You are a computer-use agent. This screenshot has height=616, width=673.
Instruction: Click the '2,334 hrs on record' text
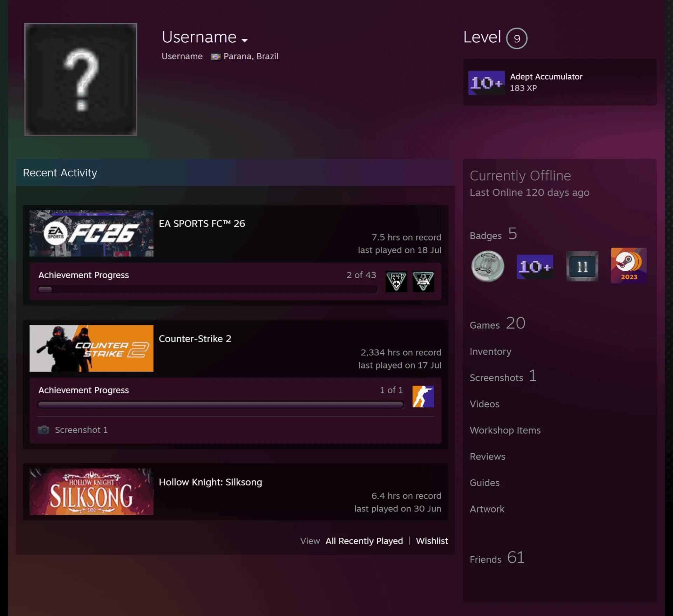pyautogui.click(x=401, y=352)
